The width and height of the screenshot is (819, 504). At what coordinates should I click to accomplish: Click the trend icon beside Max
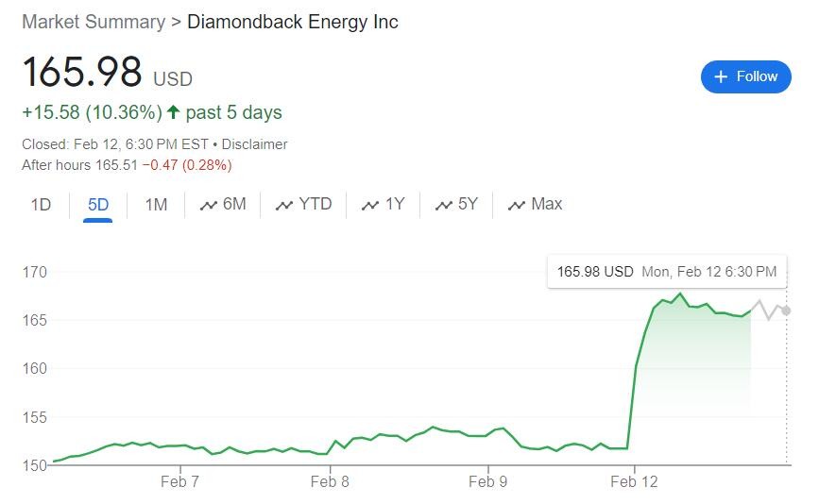click(x=517, y=205)
